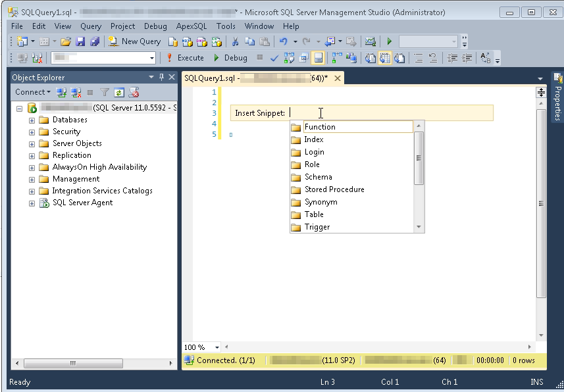This screenshot has width=564, height=392.
Task: Click the Cut scissors icon
Action: [235, 41]
